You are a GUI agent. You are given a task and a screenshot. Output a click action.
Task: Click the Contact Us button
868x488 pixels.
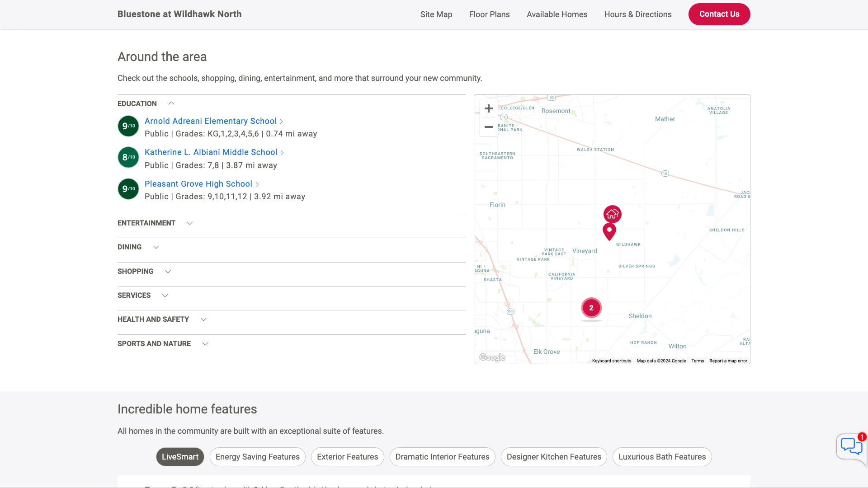[x=719, y=14]
